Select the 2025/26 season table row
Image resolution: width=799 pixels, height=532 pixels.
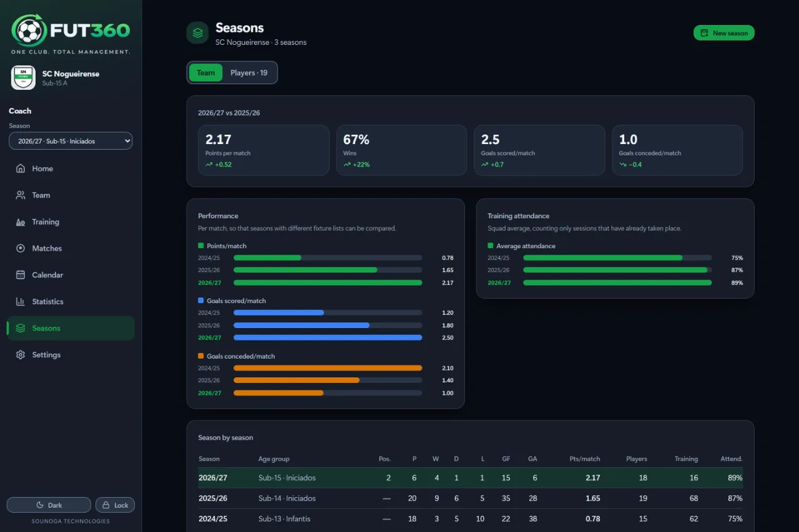tap(470, 498)
